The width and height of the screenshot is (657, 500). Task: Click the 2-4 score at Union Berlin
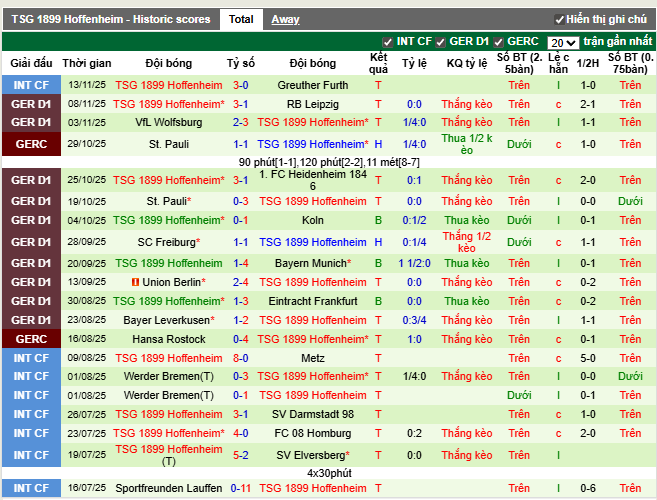(241, 282)
